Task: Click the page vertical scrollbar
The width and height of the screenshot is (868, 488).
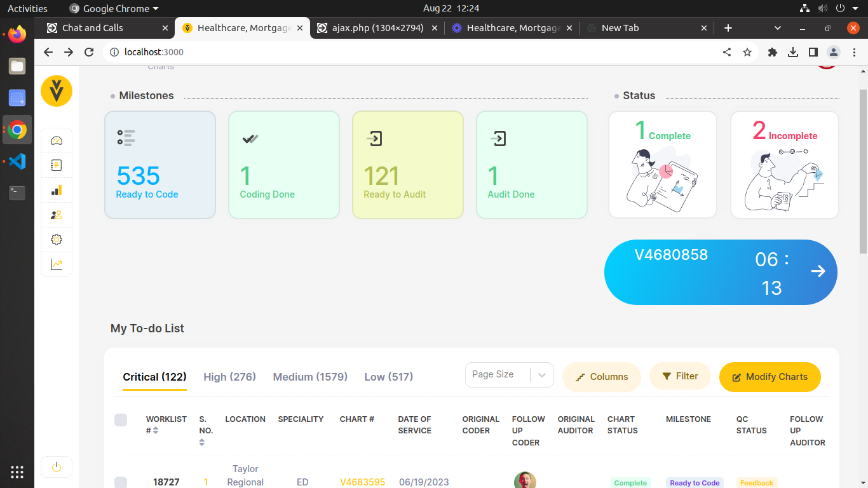Action: 862,172
